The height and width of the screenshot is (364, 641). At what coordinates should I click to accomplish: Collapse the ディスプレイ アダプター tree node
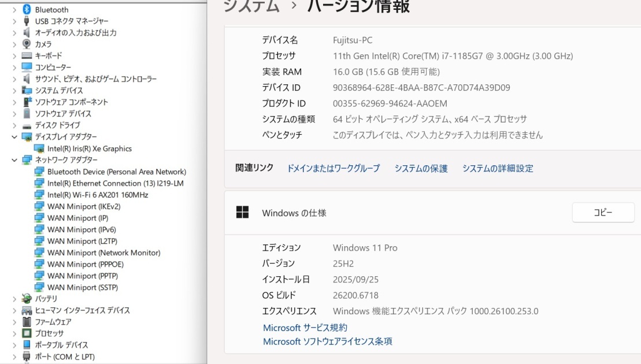pos(14,137)
